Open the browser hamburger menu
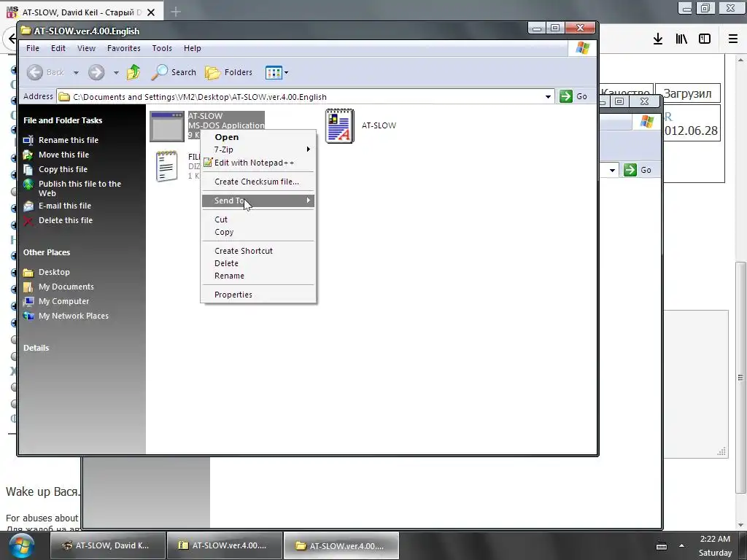The image size is (747, 560). (733, 39)
